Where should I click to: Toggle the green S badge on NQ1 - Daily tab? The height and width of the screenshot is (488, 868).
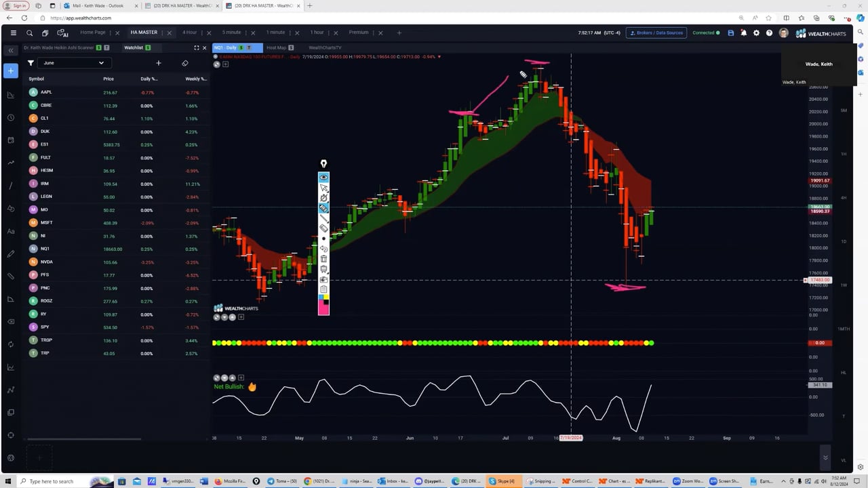241,47
